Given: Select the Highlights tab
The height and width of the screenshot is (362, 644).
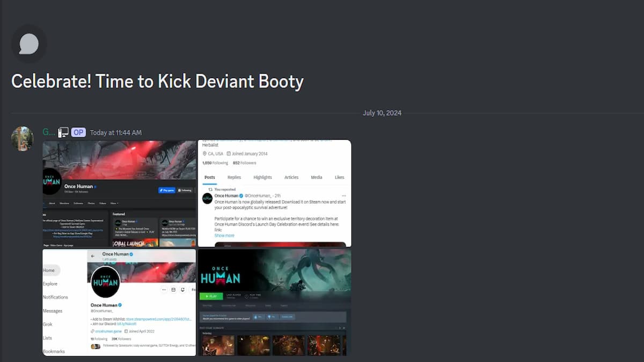Looking at the screenshot, I should coord(262,178).
